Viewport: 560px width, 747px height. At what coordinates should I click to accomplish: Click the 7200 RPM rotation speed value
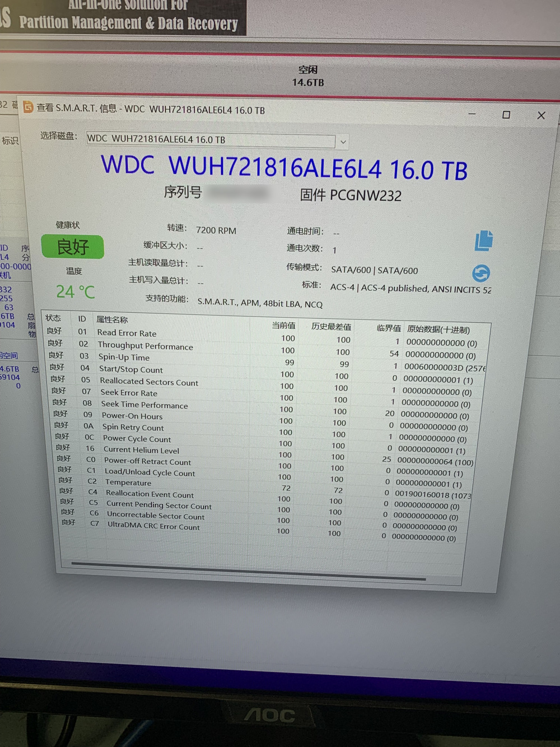point(216,230)
